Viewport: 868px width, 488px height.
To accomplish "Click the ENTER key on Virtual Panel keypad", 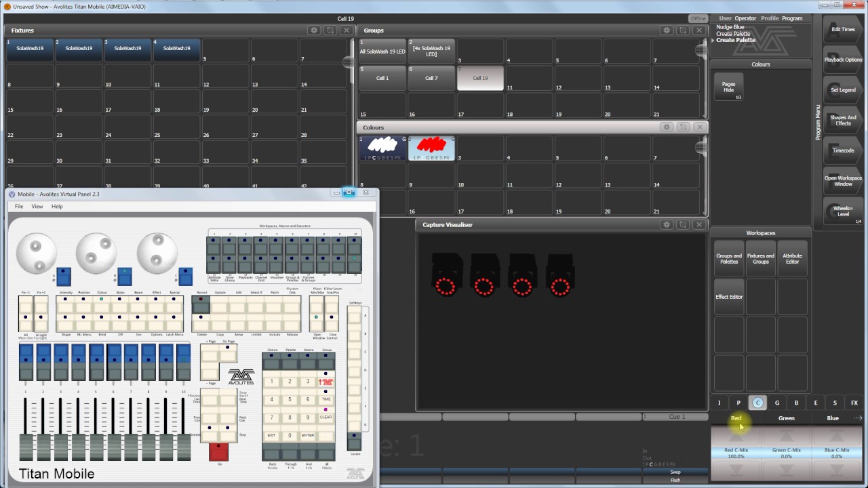I will [308, 436].
